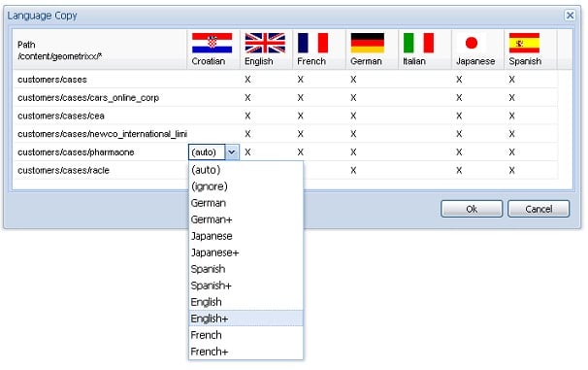Viewport: 588px width, 370px height.
Task: Click the Italian flag icon
Action: pos(418,43)
